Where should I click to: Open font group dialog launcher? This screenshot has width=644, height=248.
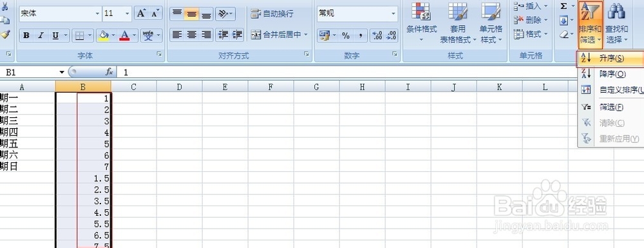coord(159,54)
